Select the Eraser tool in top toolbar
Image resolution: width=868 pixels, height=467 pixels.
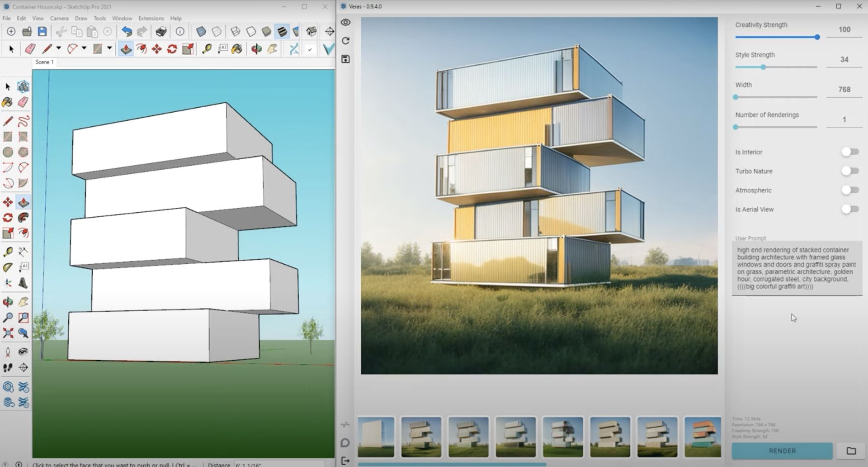coord(30,49)
